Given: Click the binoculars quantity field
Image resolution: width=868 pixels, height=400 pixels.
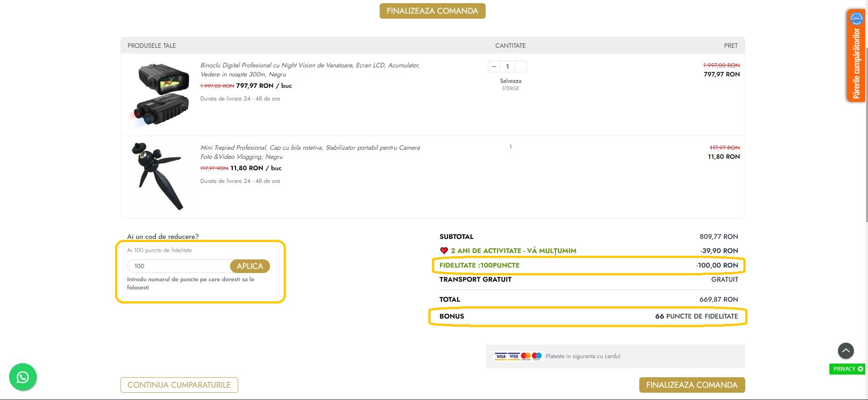Looking at the screenshot, I should [507, 66].
